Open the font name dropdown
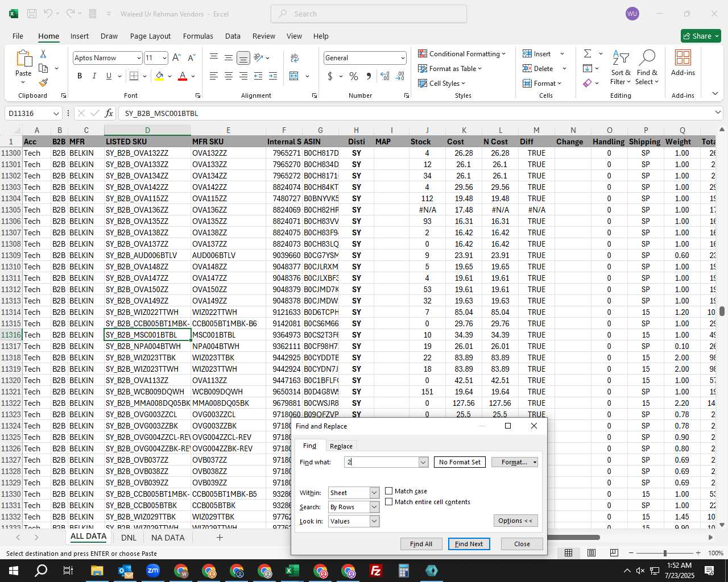The width and height of the screenshot is (728, 582). (139, 58)
